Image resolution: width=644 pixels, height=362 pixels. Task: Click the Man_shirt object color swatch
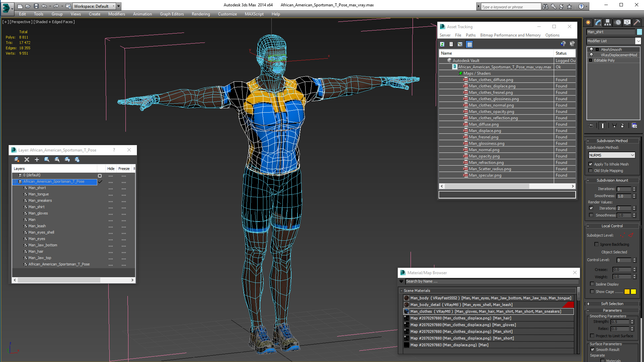[x=639, y=32]
